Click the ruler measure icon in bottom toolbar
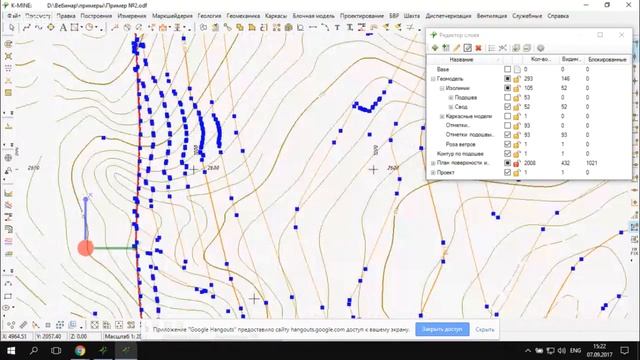The width and height of the screenshot is (640, 360). 23,325
